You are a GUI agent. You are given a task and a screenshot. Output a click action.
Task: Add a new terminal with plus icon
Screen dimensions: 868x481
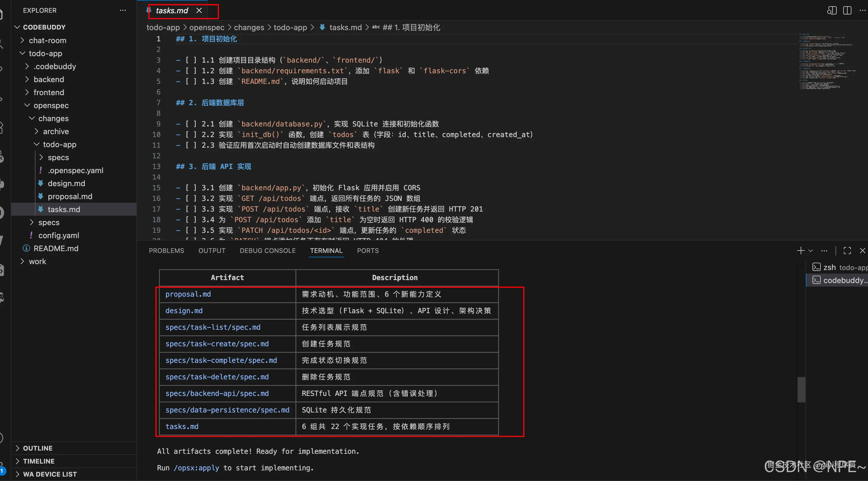coord(801,251)
